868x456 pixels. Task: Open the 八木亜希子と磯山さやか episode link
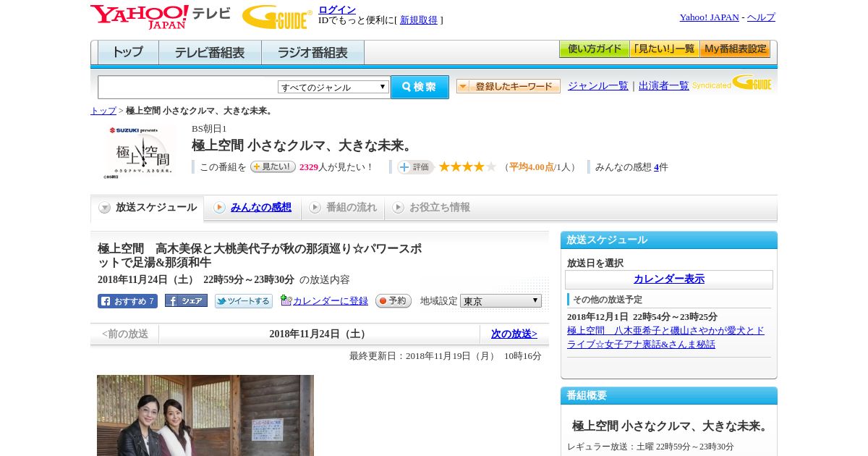pos(665,337)
